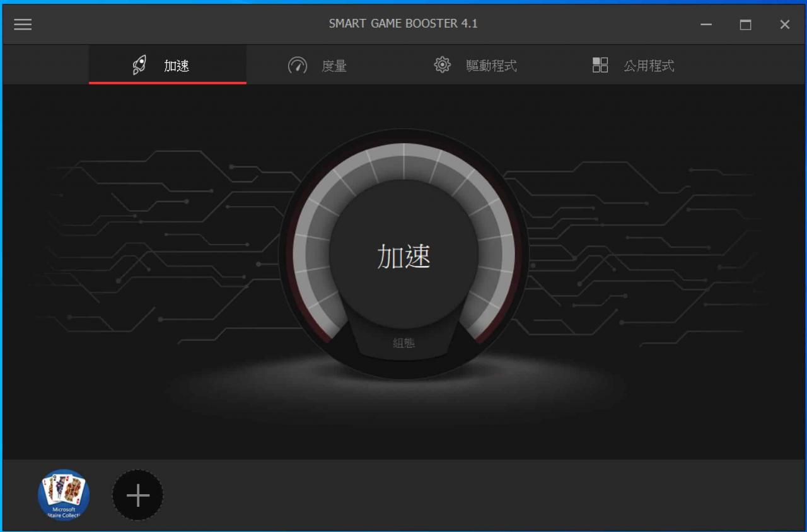807x532 pixels.
Task: Launch Microsoft Solitaire Collection game icon
Action: click(64, 495)
